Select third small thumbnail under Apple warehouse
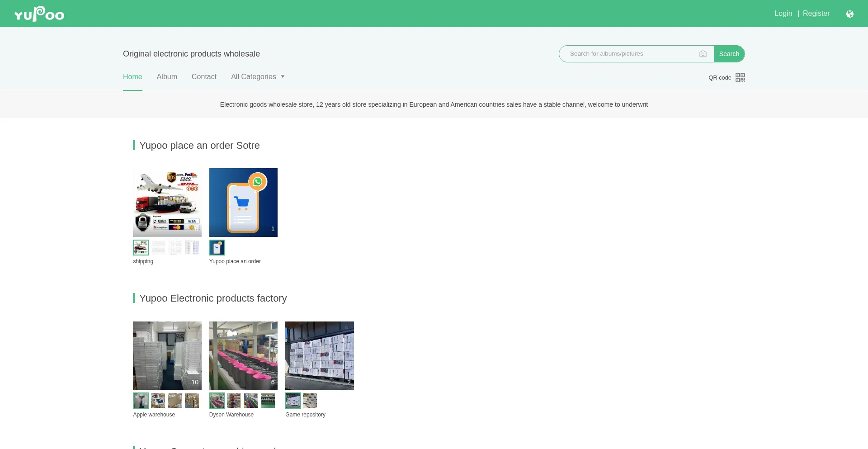868x449 pixels. pos(175,401)
